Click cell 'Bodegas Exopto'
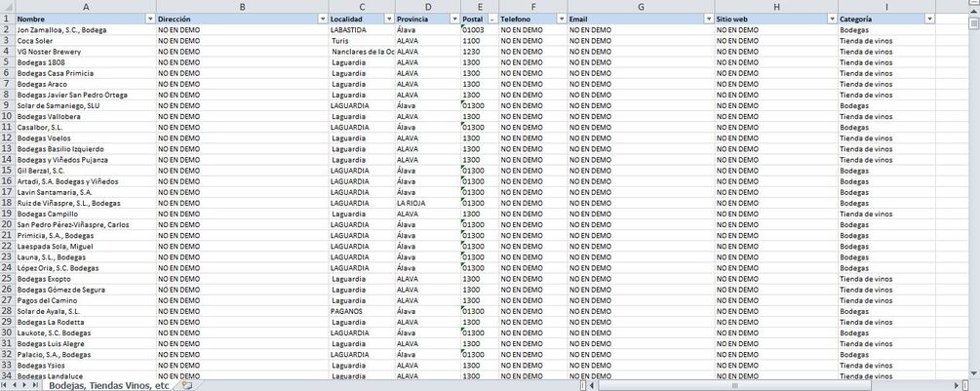Screen dimensions: 980x391 [x=86, y=279]
